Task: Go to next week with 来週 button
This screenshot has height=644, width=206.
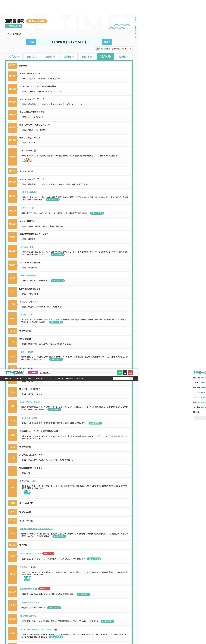Action: pyautogui.click(x=107, y=42)
